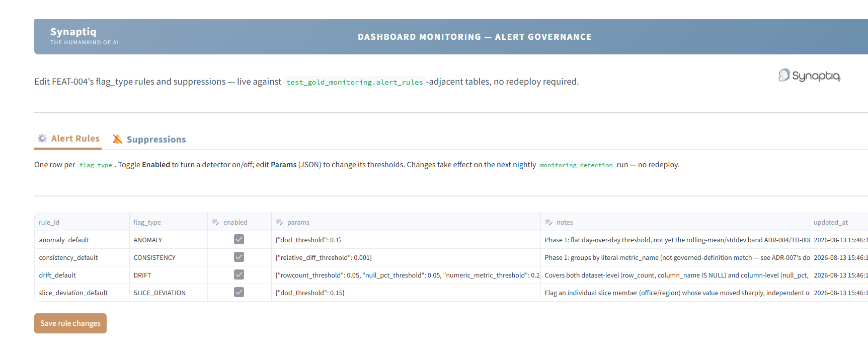Edit params cell for anomaly_default

pyautogui.click(x=406, y=240)
